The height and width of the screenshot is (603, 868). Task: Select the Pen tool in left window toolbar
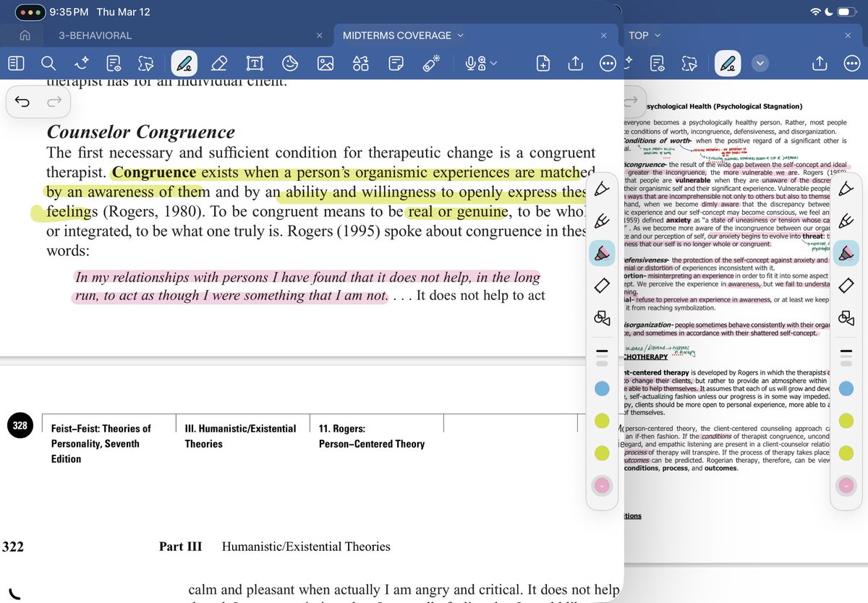click(x=184, y=64)
